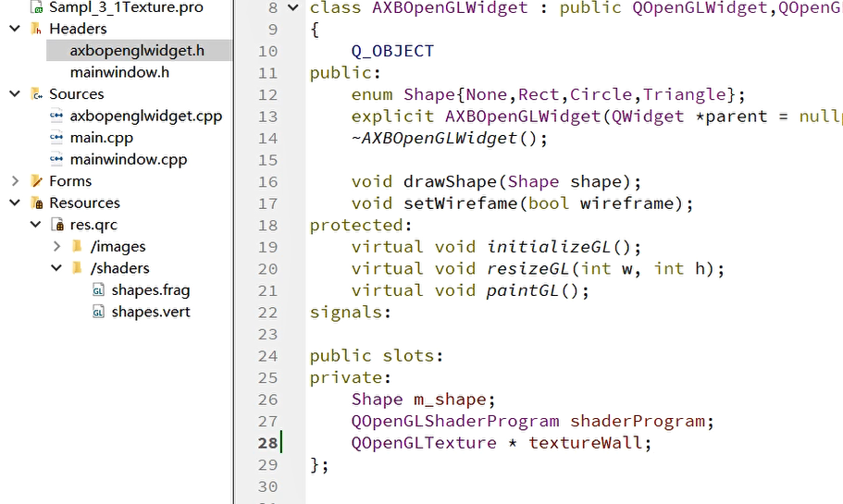The image size is (843, 504).
Task: Click the 'signals:' keyword
Action: [x=351, y=313]
